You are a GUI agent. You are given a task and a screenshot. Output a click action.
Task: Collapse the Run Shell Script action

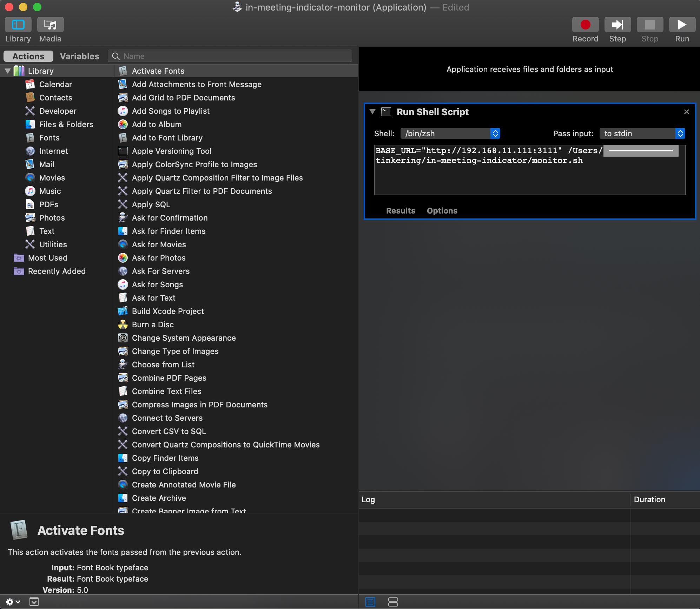(372, 112)
